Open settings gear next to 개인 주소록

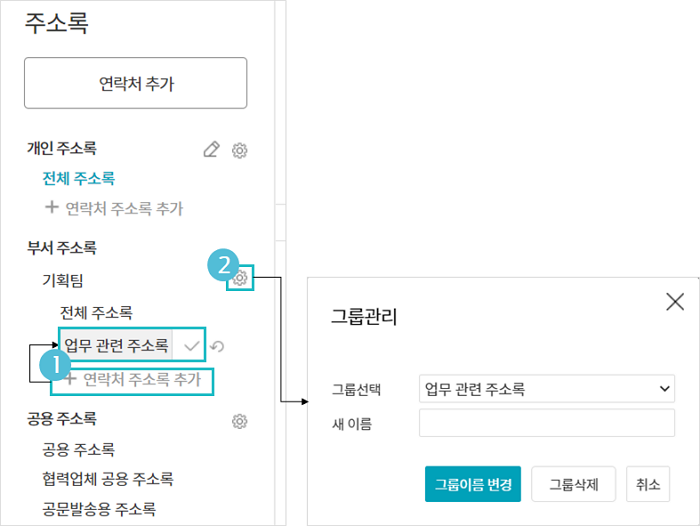pos(240,150)
